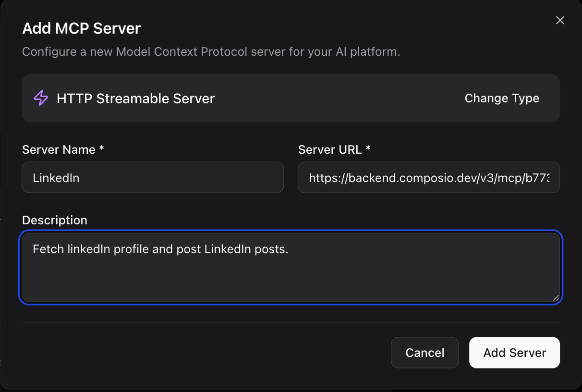Click the X to dismiss the dialog

[560, 20]
